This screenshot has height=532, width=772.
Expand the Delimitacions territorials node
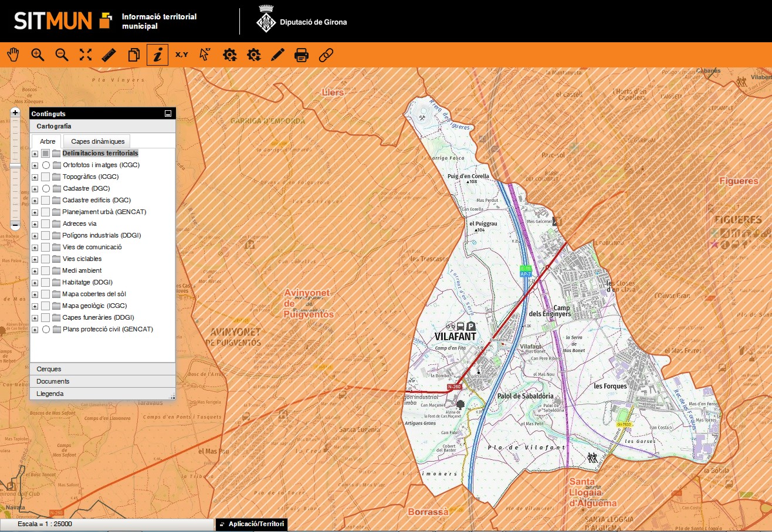point(35,154)
